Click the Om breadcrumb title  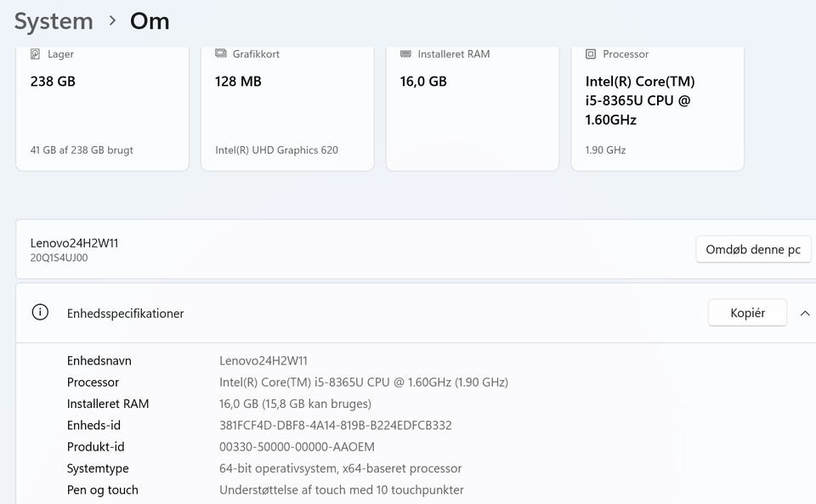coord(150,21)
